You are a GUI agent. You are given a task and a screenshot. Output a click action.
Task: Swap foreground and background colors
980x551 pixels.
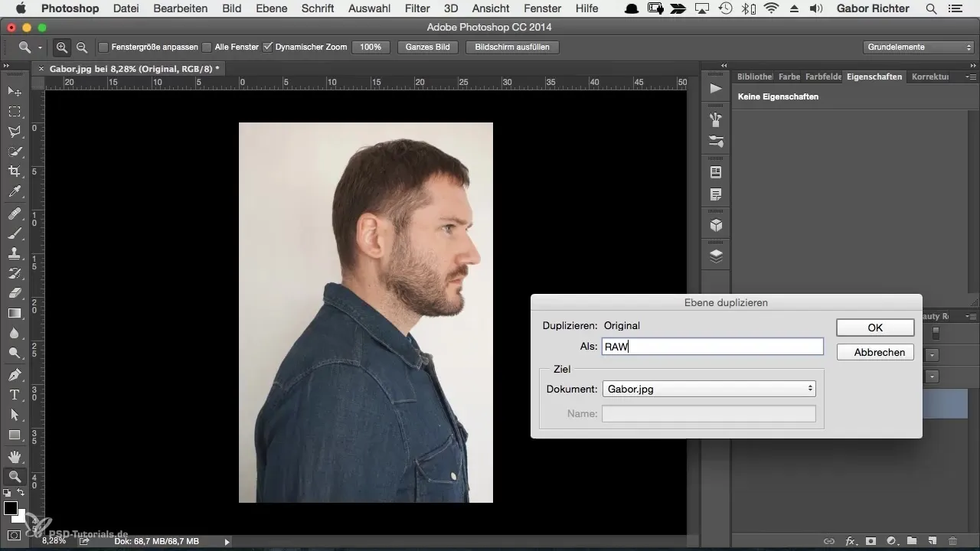(x=21, y=493)
